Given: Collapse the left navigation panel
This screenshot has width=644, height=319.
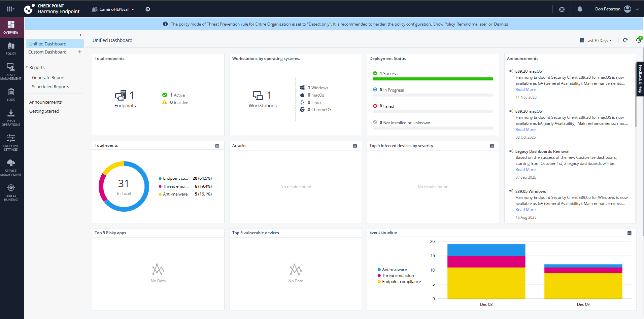Looking at the screenshot, I should coord(80,35).
